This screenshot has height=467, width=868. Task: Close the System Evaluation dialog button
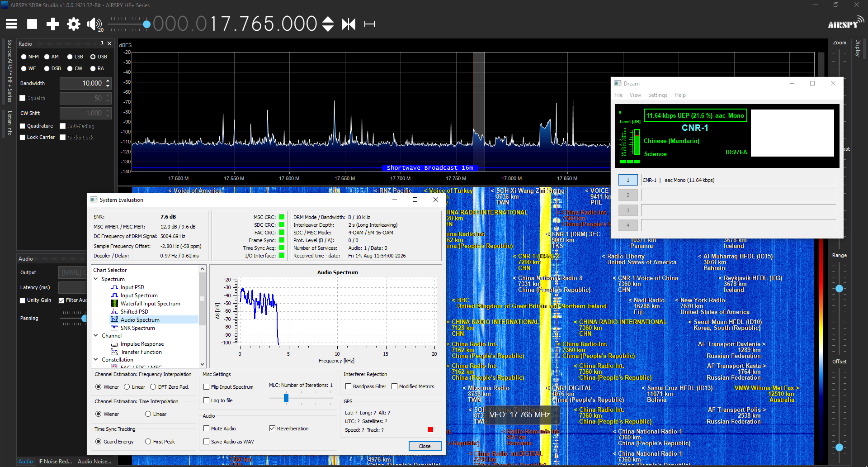[x=425, y=446]
